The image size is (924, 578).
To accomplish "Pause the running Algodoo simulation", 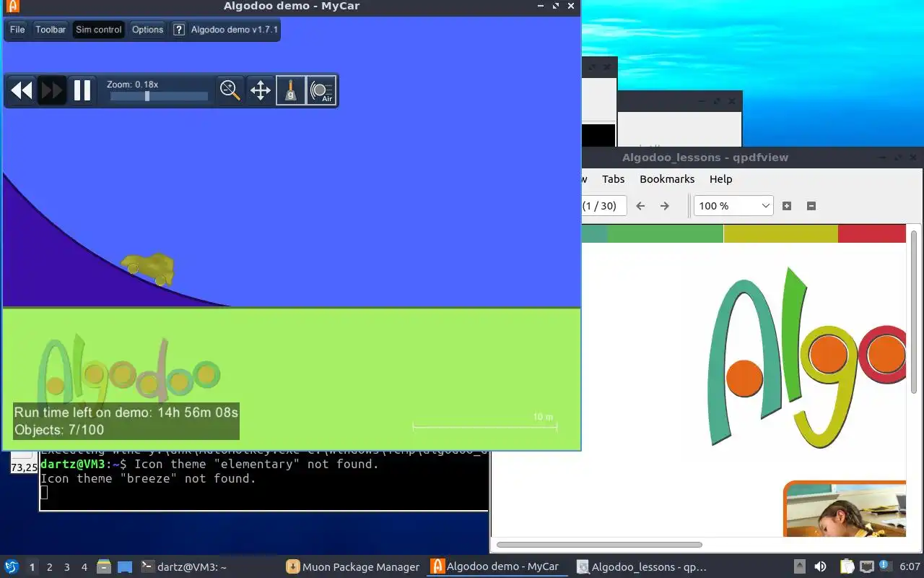I will tap(82, 90).
